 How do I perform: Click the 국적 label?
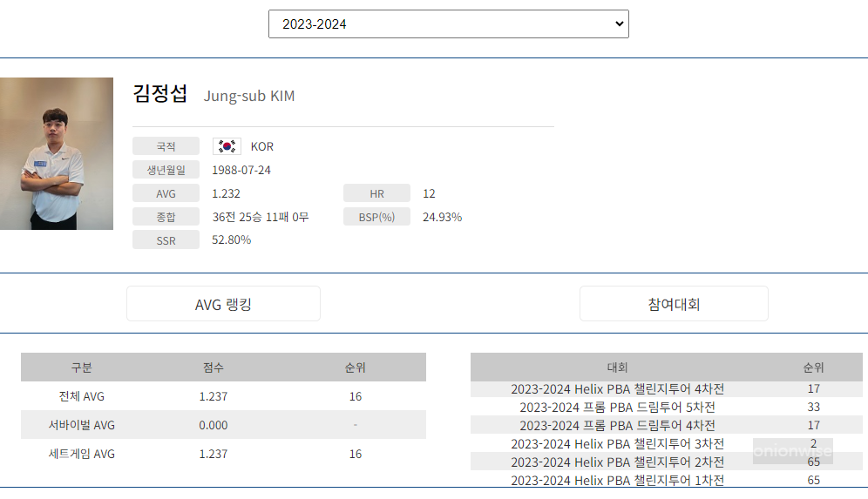(166, 146)
